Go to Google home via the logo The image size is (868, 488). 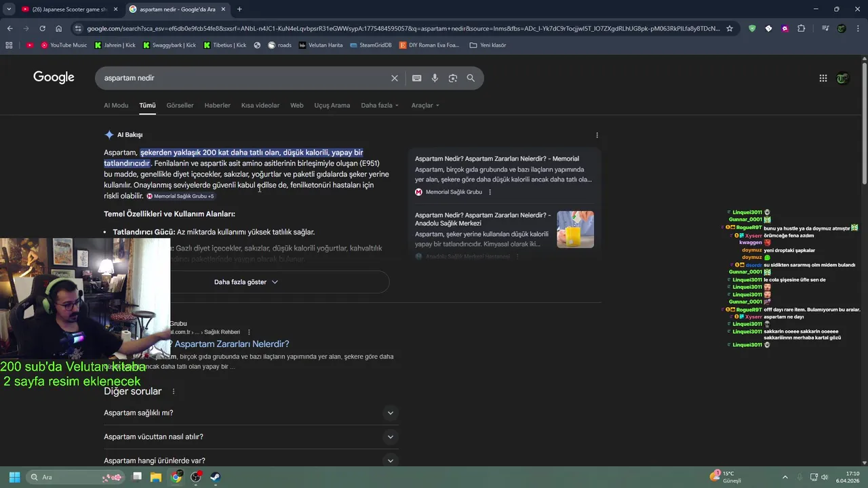tap(54, 77)
